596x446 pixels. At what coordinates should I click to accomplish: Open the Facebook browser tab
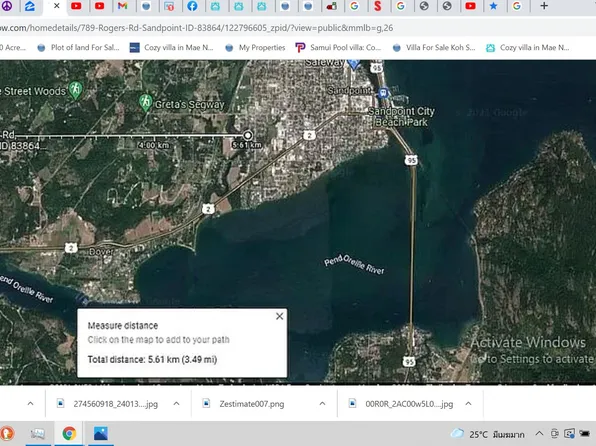click(192, 6)
